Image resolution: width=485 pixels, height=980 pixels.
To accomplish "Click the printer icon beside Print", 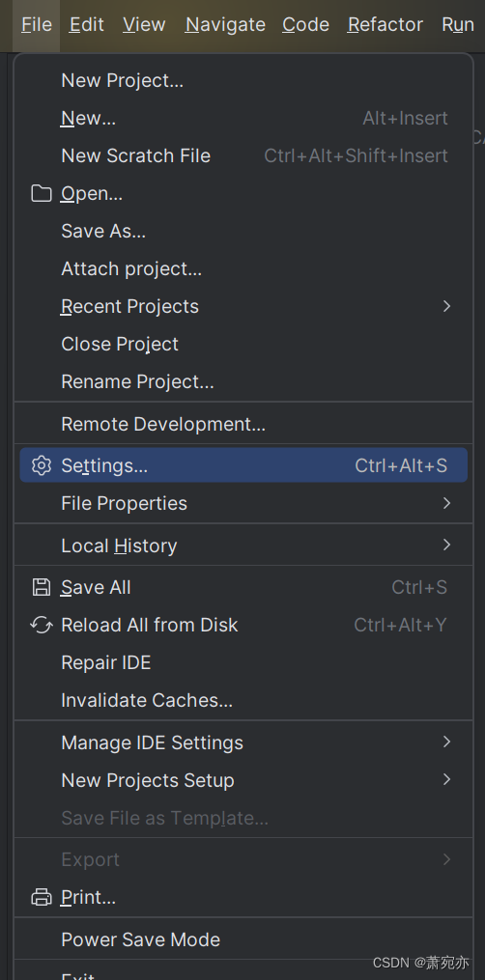I will 42,898.
